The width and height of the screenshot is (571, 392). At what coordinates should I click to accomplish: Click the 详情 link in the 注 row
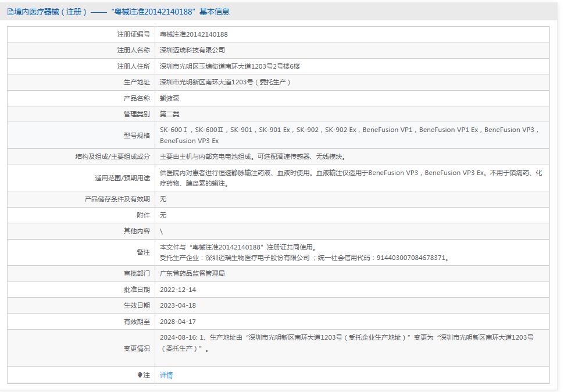[166, 375]
